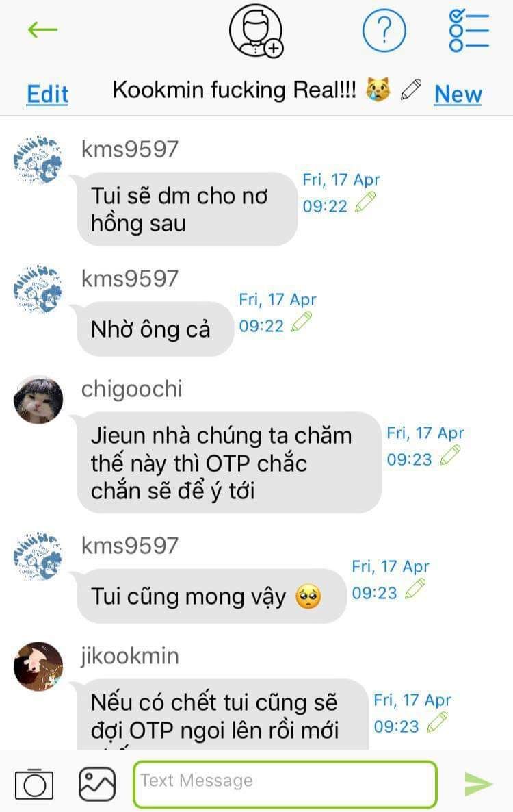Click the New link

click(458, 94)
